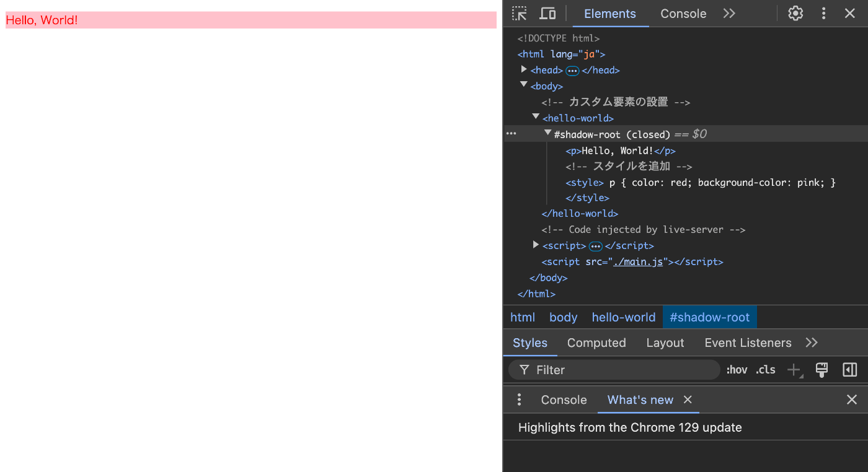Collapse the #shadow-root node

coord(548,133)
